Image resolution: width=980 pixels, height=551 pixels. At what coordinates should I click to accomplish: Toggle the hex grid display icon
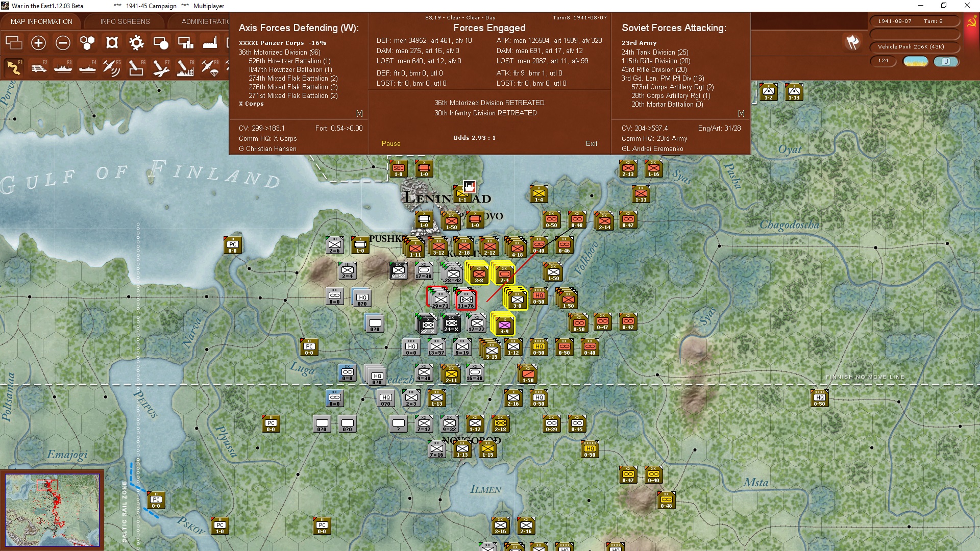87,43
